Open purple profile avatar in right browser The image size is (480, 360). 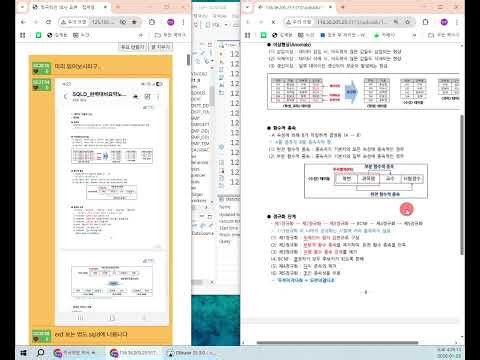(x=444, y=22)
